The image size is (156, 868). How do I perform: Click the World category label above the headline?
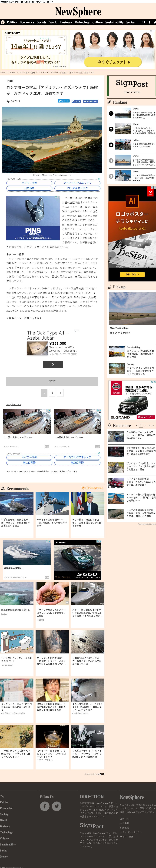point(10,81)
